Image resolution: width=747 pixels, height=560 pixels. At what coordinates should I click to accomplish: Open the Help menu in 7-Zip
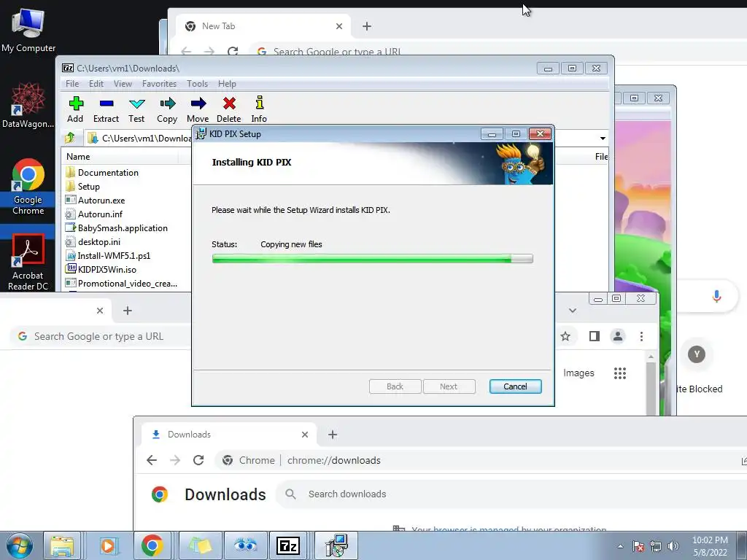227,84
